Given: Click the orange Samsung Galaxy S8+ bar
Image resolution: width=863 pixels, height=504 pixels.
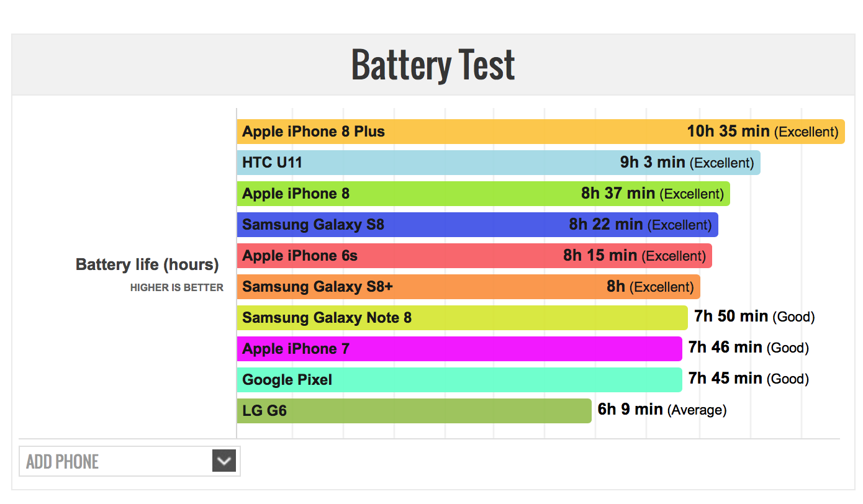Looking at the screenshot, I should click(x=468, y=287).
